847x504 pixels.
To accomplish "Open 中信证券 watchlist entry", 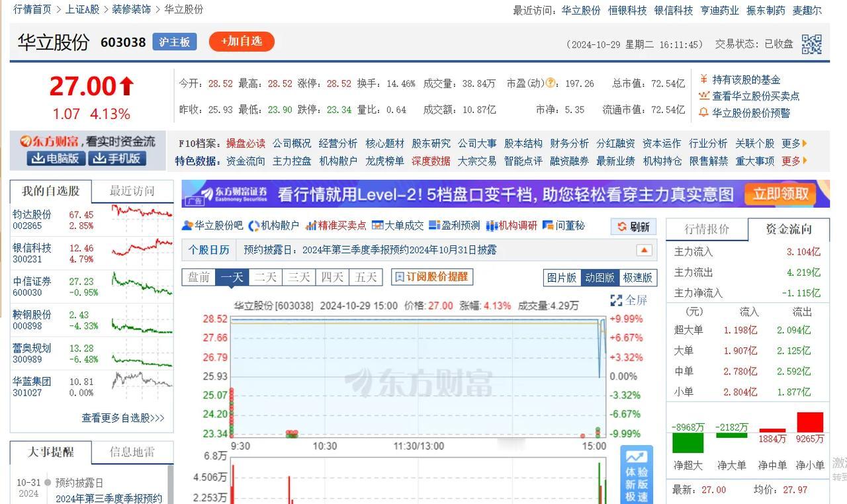I will [x=32, y=281].
